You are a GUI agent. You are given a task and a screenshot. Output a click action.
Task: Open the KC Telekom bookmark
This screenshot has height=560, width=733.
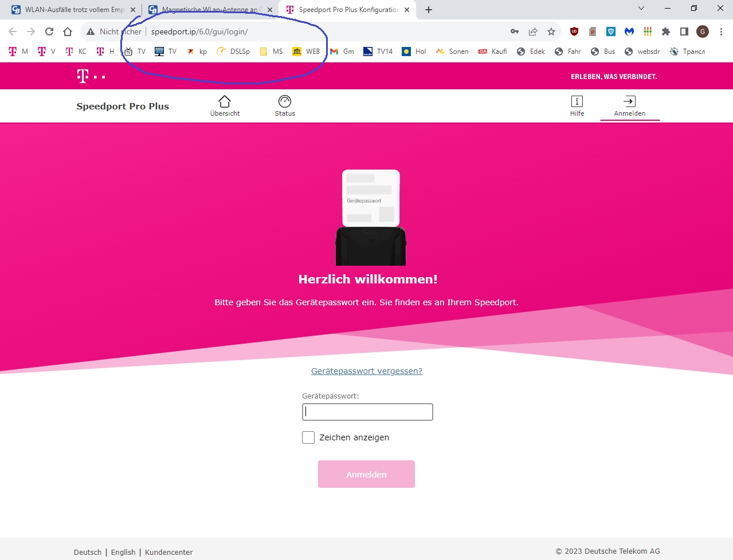click(76, 52)
